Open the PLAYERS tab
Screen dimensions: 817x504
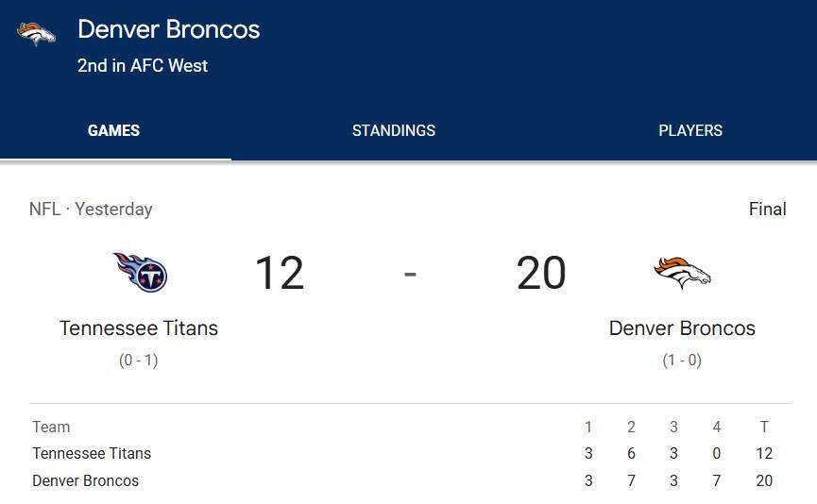(x=690, y=131)
